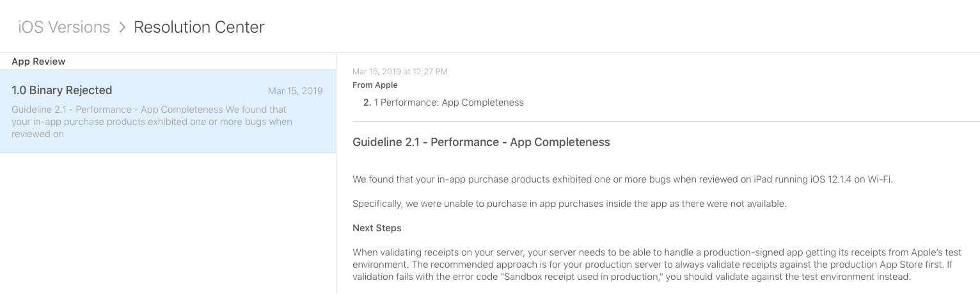Open the 1.0 Binary Rejected message
The image size is (980, 294).
(62, 90)
